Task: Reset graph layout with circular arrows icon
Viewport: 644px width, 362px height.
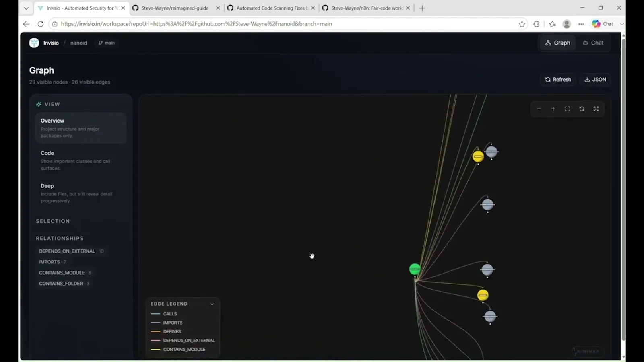Action: 582,109
